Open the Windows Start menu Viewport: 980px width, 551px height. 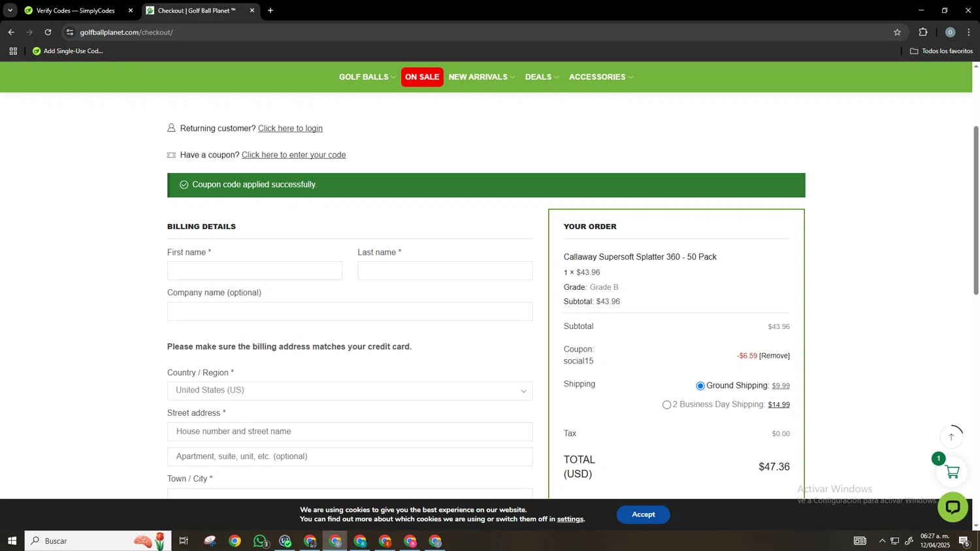click(x=12, y=541)
